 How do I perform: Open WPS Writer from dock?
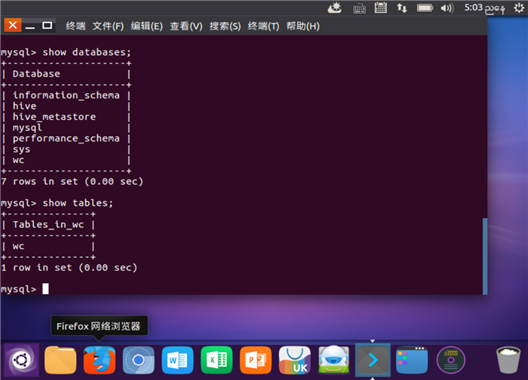pyautogui.click(x=177, y=360)
